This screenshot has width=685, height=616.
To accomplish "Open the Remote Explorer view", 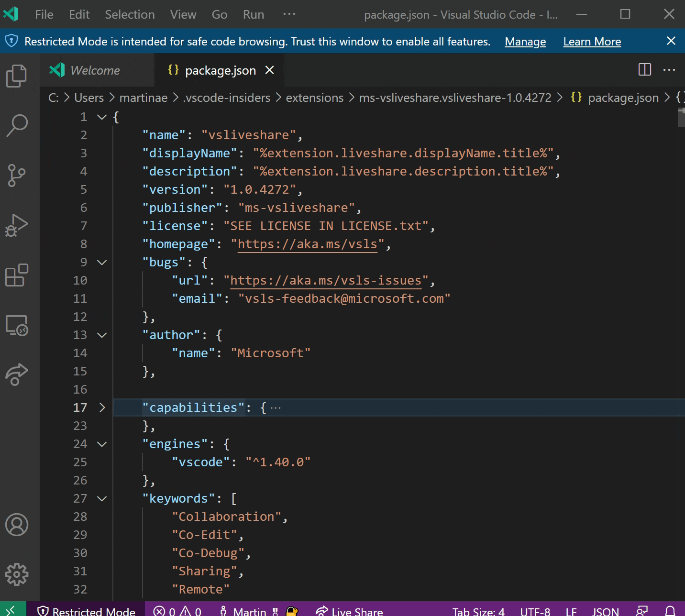I will click(x=17, y=326).
